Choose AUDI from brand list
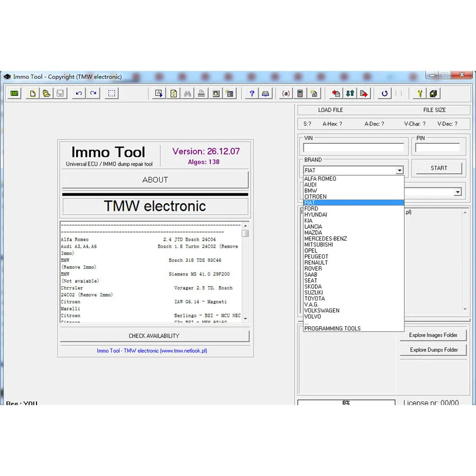 pyautogui.click(x=354, y=185)
